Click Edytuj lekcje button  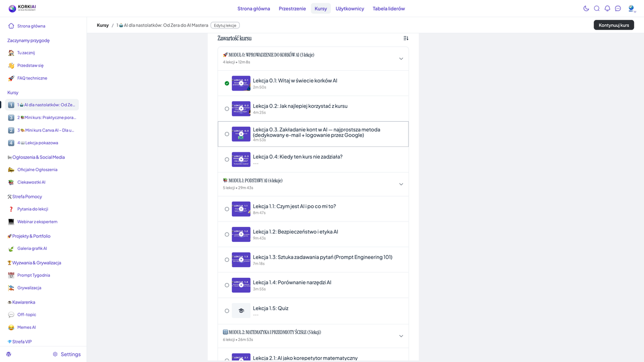coord(225,25)
